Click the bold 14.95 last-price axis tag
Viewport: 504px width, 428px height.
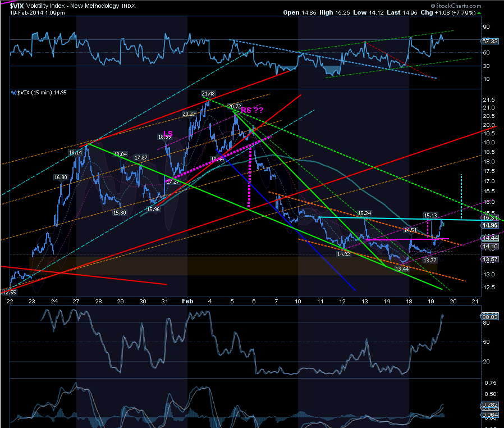click(x=490, y=225)
